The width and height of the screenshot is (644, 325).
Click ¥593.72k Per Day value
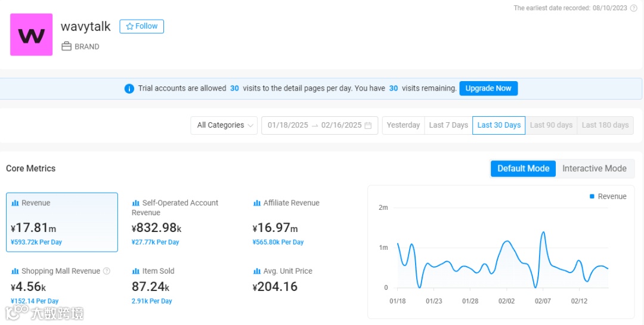click(36, 243)
